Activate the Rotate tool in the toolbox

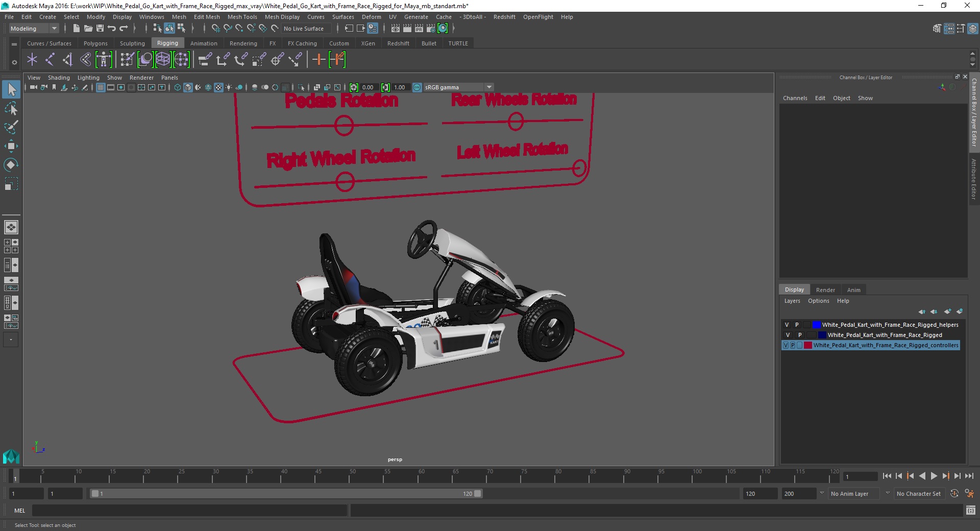(x=11, y=164)
